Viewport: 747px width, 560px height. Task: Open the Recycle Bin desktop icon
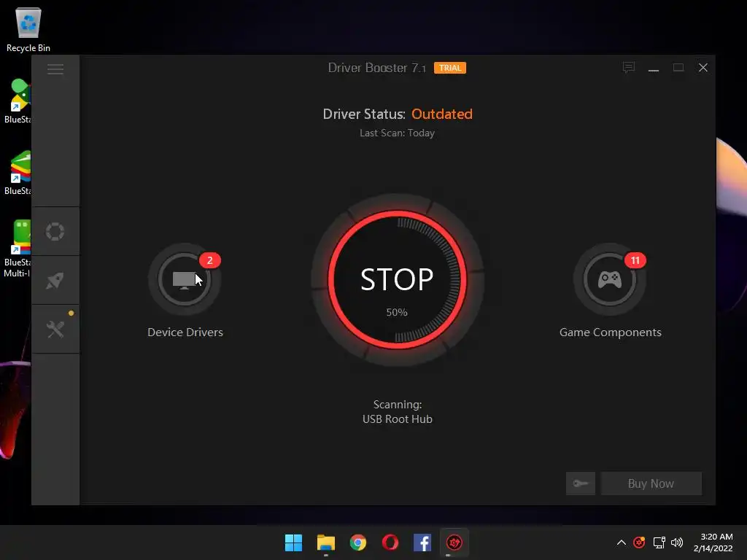point(28,29)
